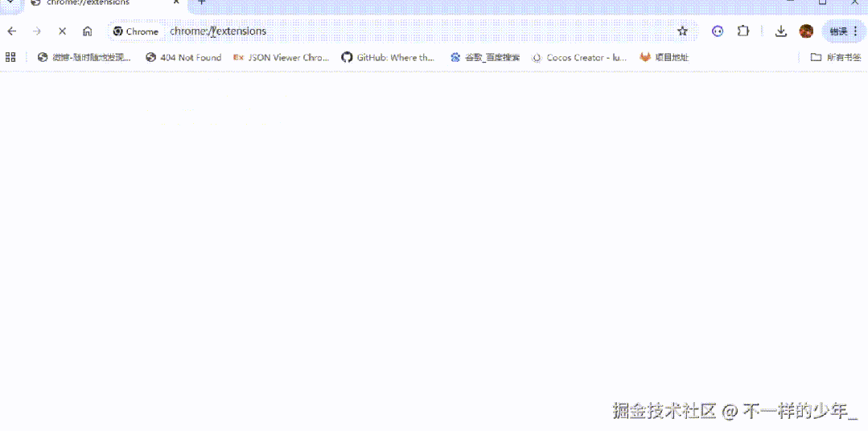Click the Chrome site info chip

point(136,31)
